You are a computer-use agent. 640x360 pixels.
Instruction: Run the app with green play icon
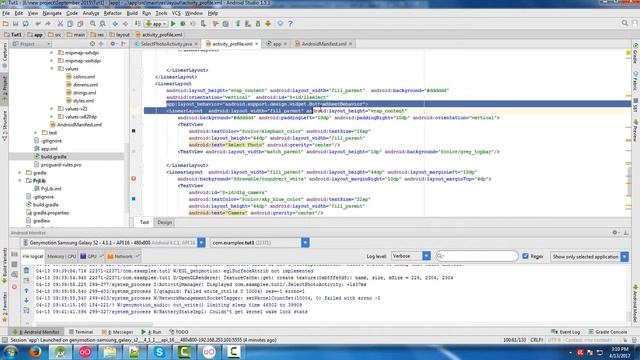[x=173, y=24]
